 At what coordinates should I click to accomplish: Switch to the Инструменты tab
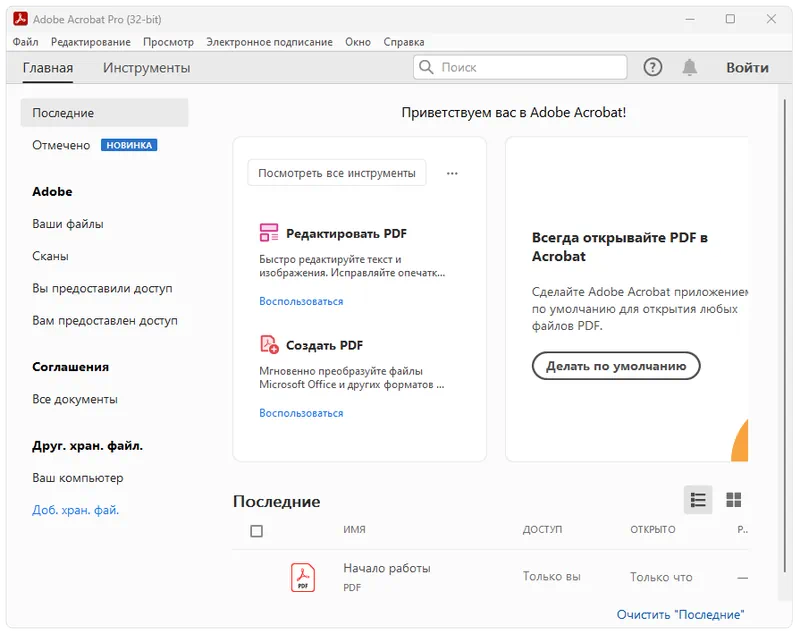pyautogui.click(x=146, y=68)
